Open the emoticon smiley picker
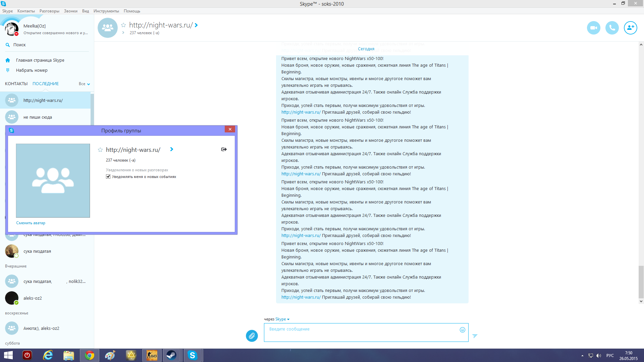This screenshot has width=644, height=362. click(462, 330)
